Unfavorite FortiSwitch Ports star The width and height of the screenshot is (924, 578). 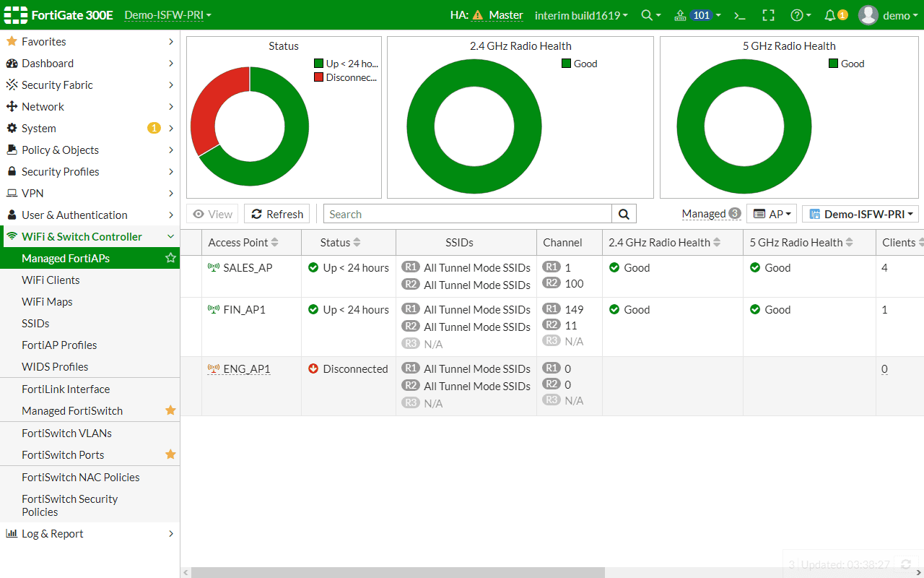coord(170,454)
